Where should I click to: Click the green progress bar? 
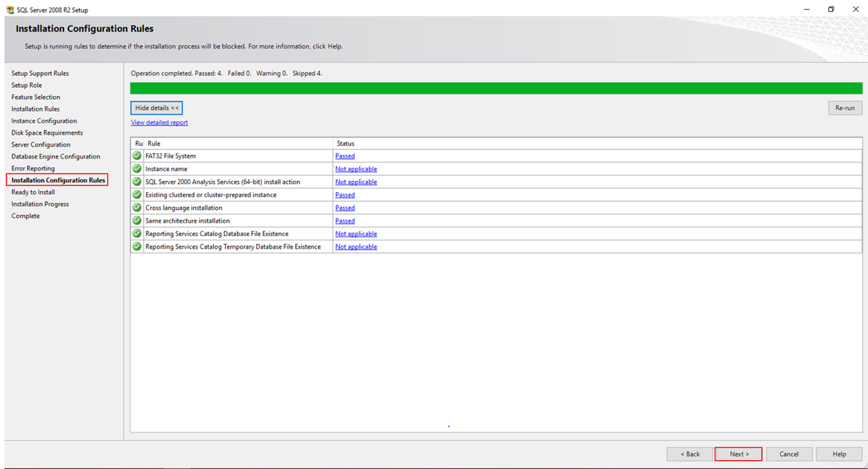coord(496,89)
